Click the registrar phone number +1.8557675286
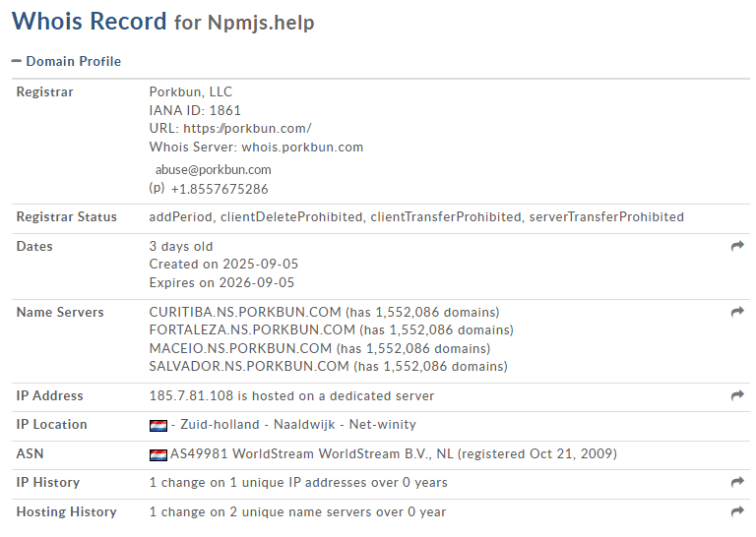 220,189
